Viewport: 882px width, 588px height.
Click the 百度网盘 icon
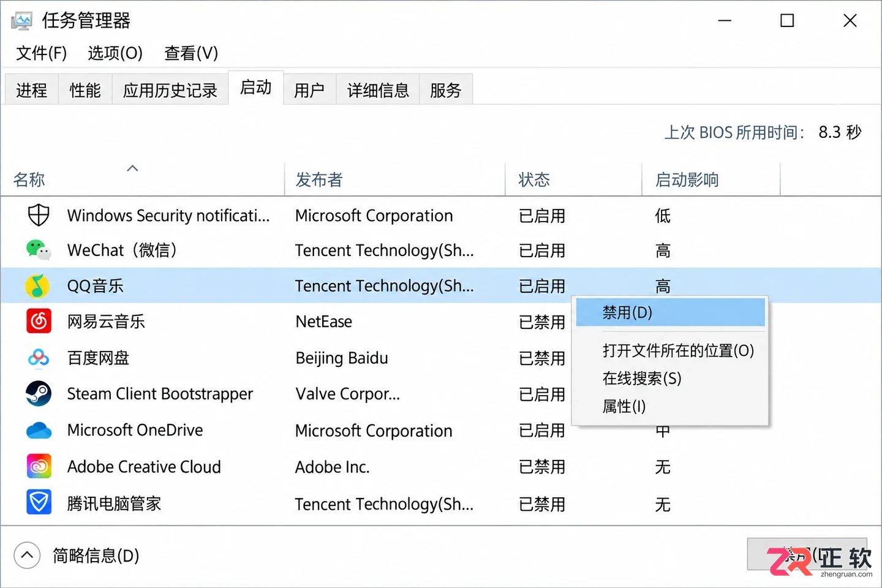(x=39, y=357)
